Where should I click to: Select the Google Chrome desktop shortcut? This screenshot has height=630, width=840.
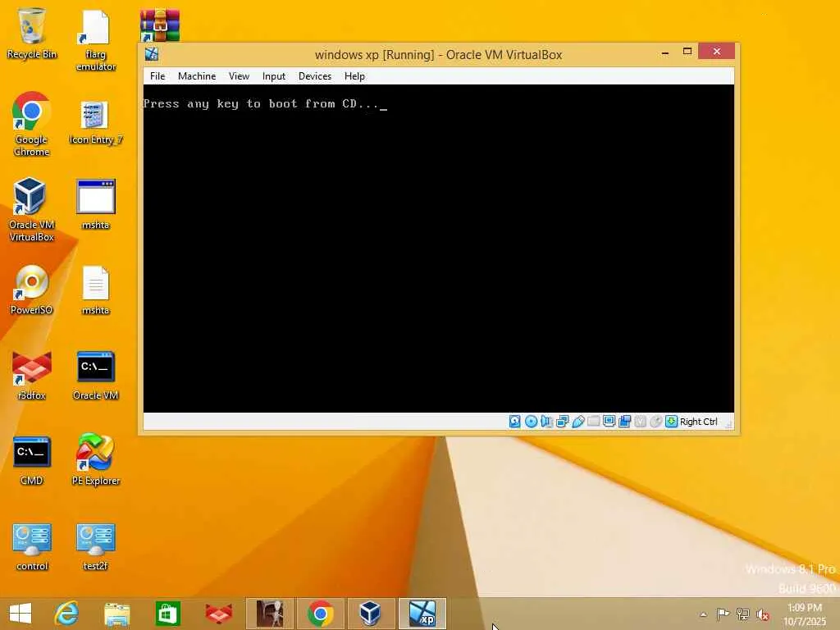click(32, 125)
